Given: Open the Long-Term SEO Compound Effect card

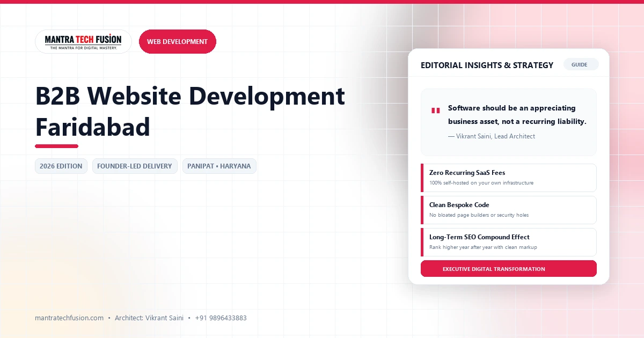Looking at the screenshot, I should [509, 242].
